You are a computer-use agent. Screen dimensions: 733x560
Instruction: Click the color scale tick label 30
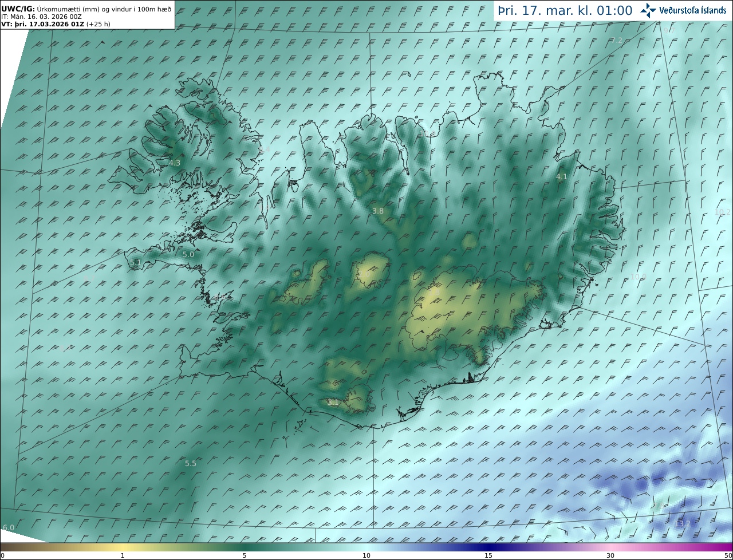point(610,555)
